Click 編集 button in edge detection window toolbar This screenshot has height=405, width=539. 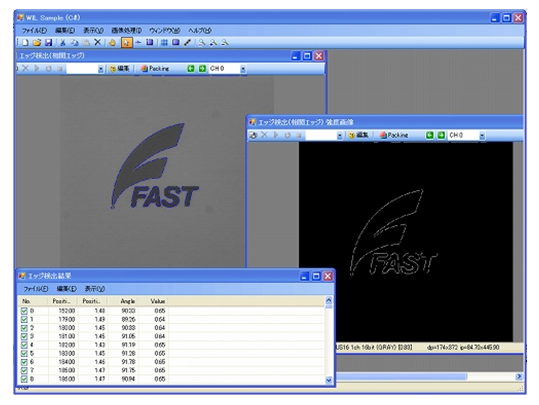[x=119, y=69]
